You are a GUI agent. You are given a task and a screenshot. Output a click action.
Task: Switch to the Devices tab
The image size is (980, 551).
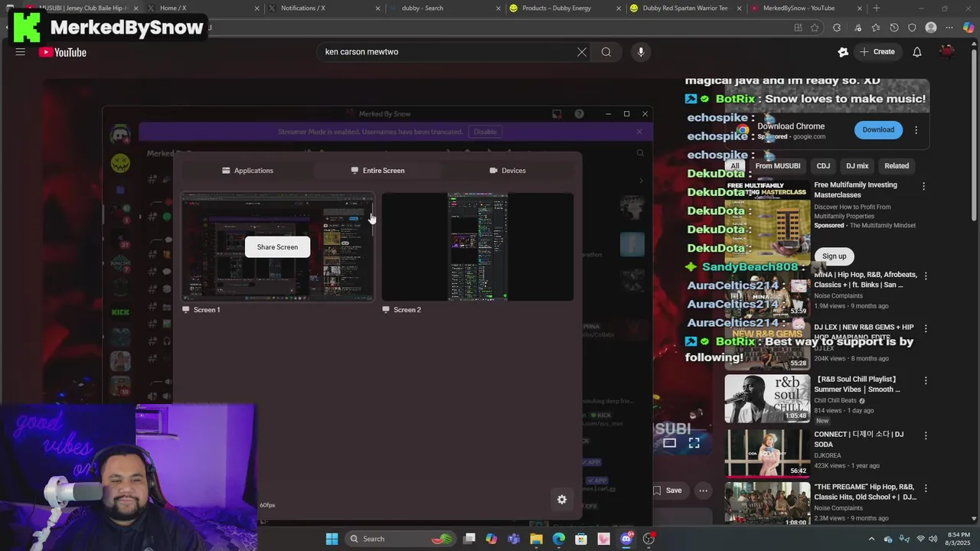click(x=508, y=171)
